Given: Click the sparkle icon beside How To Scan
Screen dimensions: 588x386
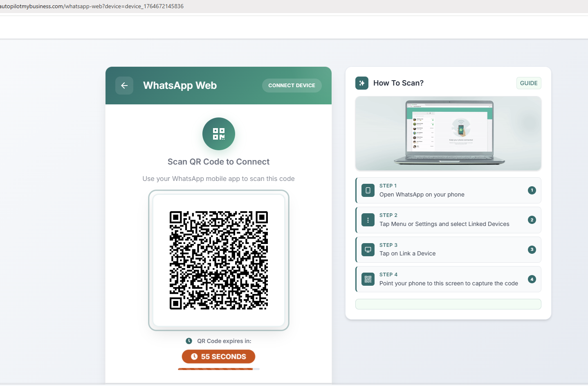Looking at the screenshot, I should (x=362, y=83).
